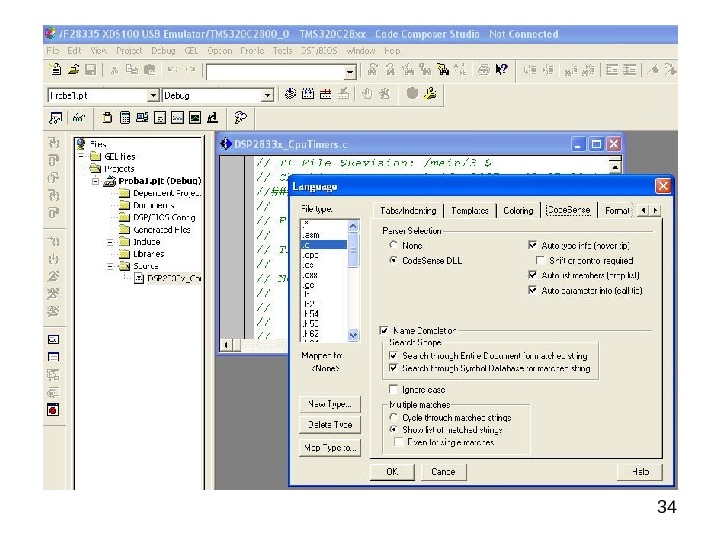Image resolution: width=720 pixels, height=540 pixels.
Task: Click the Cancel button in Language dialog
Action: pos(443,472)
